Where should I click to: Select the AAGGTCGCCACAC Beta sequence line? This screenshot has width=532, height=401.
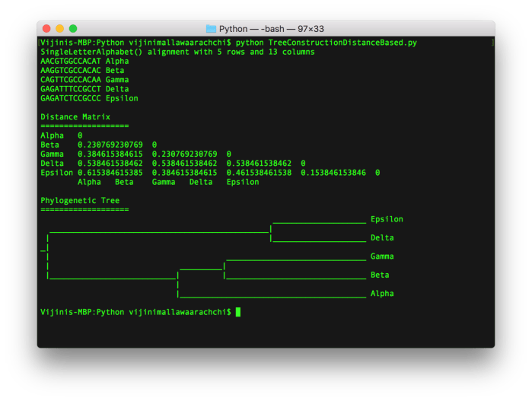coord(82,70)
